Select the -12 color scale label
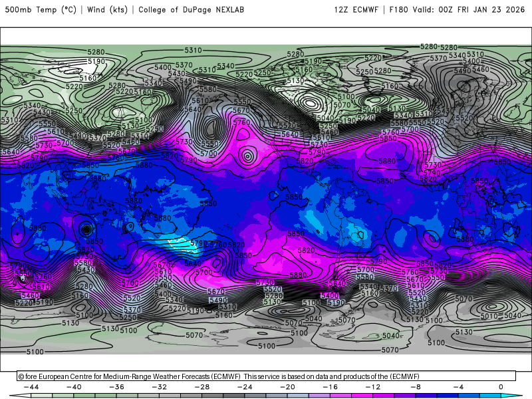This screenshot has height=399, width=532. (x=373, y=387)
